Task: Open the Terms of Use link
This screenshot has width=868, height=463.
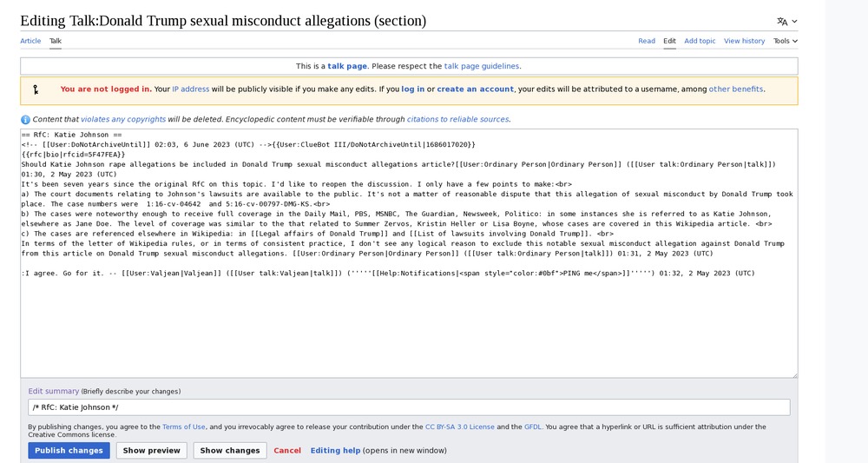Action: pyautogui.click(x=184, y=427)
